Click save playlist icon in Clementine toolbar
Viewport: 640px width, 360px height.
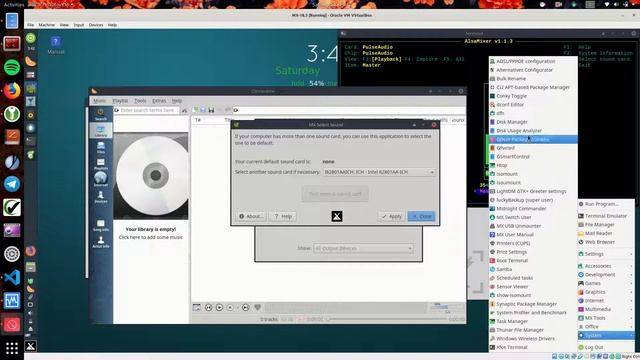coord(211,110)
